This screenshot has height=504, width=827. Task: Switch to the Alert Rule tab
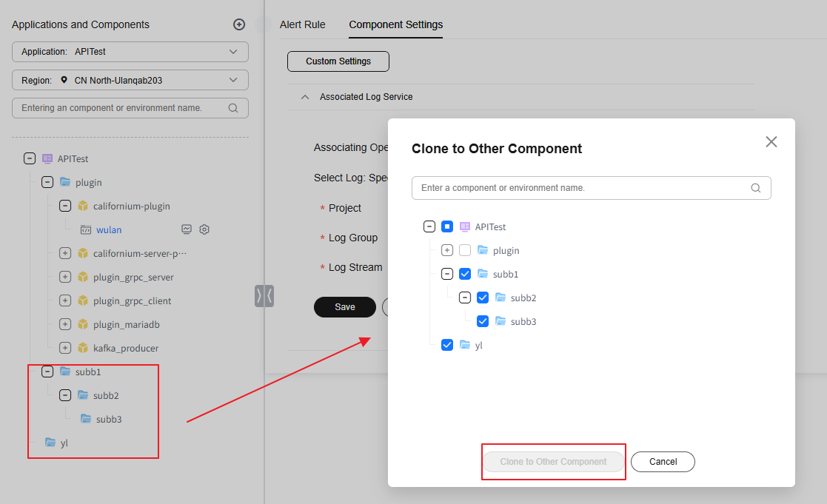pos(302,24)
